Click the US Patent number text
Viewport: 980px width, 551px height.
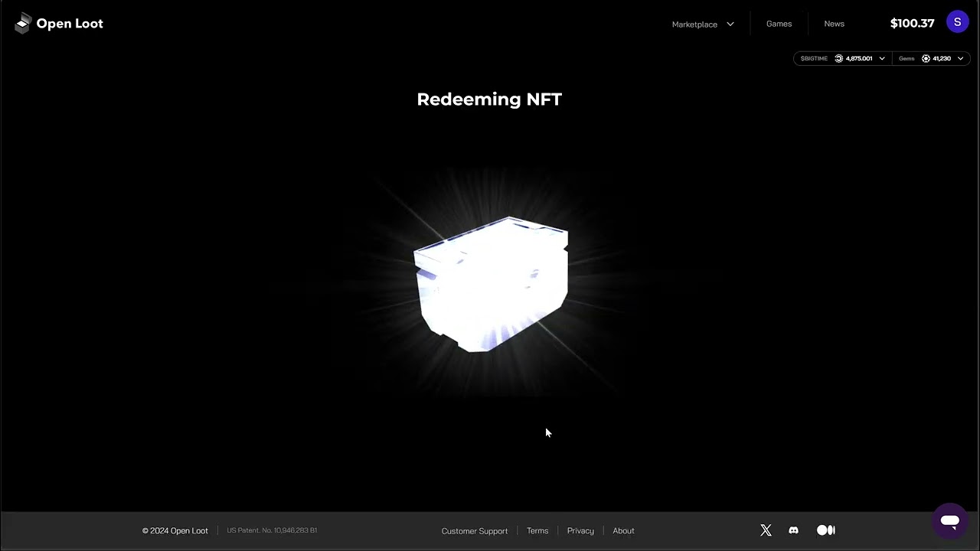pyautogui.click(x=272, y=530)
